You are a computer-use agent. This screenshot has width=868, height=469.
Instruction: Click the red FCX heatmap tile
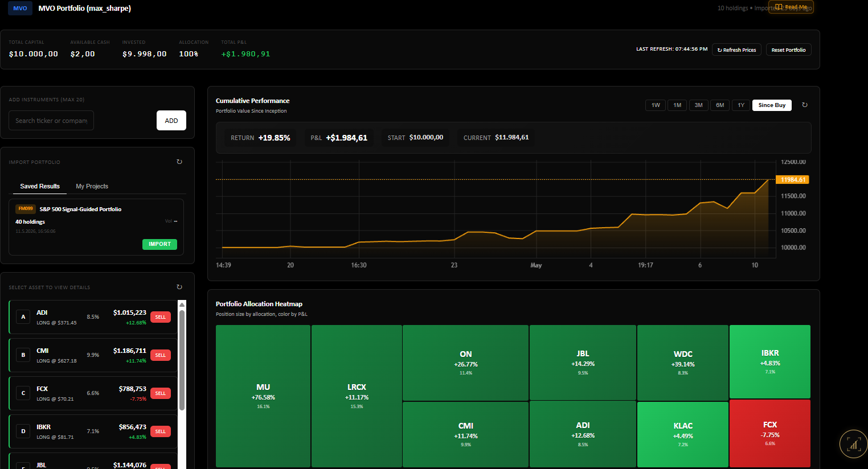coord(770,433)
